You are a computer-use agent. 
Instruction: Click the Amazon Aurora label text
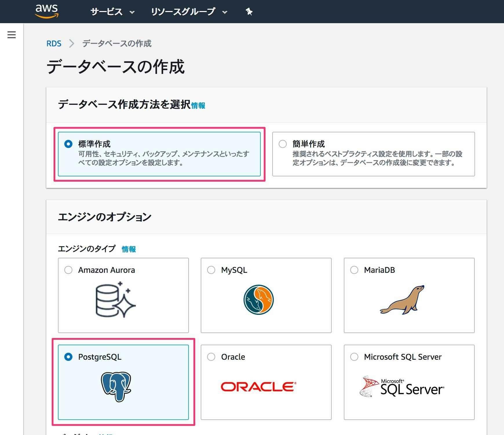pyautogui.click(x=107, y=270)
